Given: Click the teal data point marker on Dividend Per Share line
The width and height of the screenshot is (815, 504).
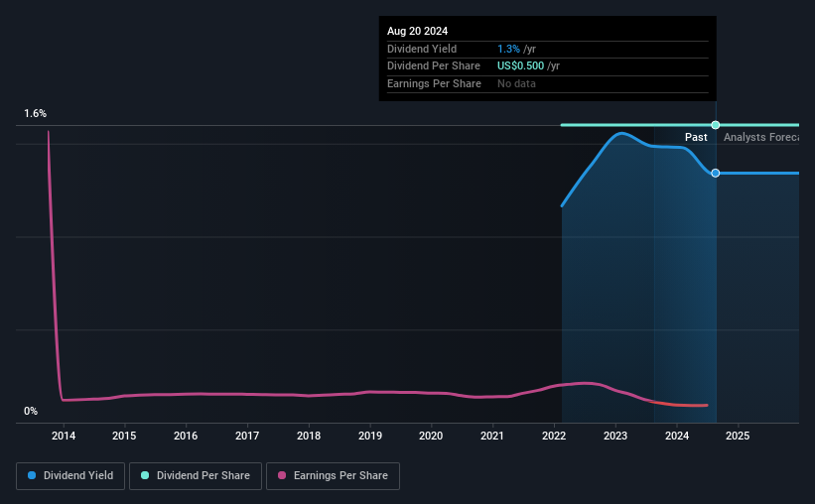Looking at the screenshot, I should [x=716, y=125].
